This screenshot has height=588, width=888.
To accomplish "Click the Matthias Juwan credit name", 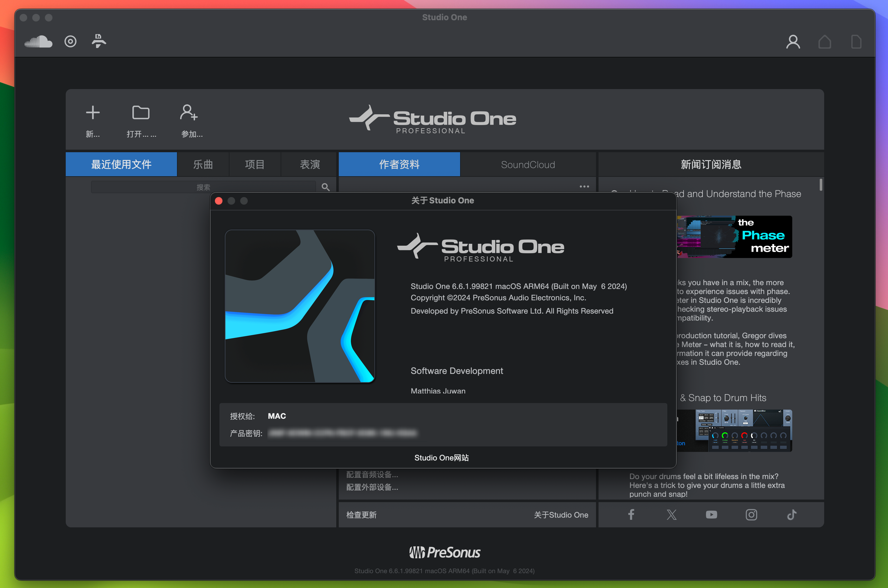I will pyautogui.click(x=438, y=391).
